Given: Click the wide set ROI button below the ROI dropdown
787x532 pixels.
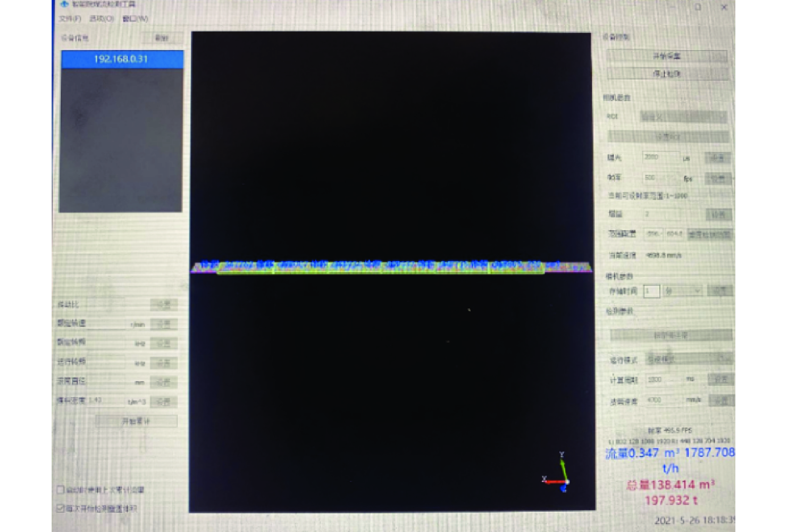Looking at the screenshot, I should click(x=668, y=137).
